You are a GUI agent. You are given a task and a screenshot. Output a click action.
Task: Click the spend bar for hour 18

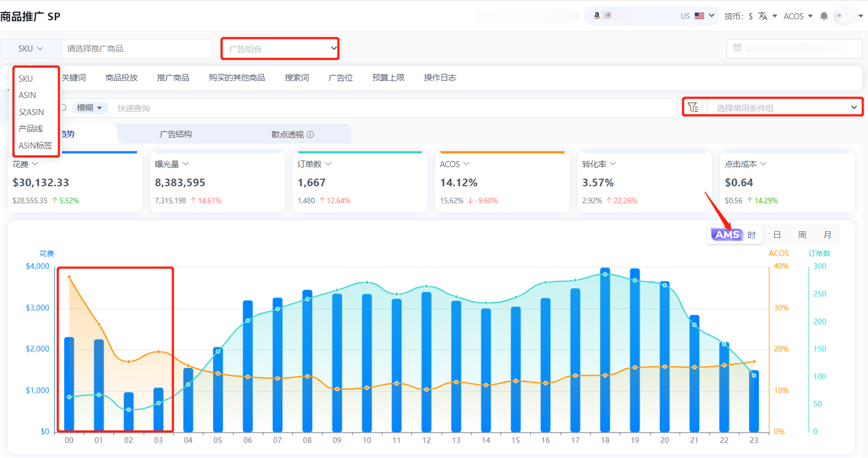(605, 350)
